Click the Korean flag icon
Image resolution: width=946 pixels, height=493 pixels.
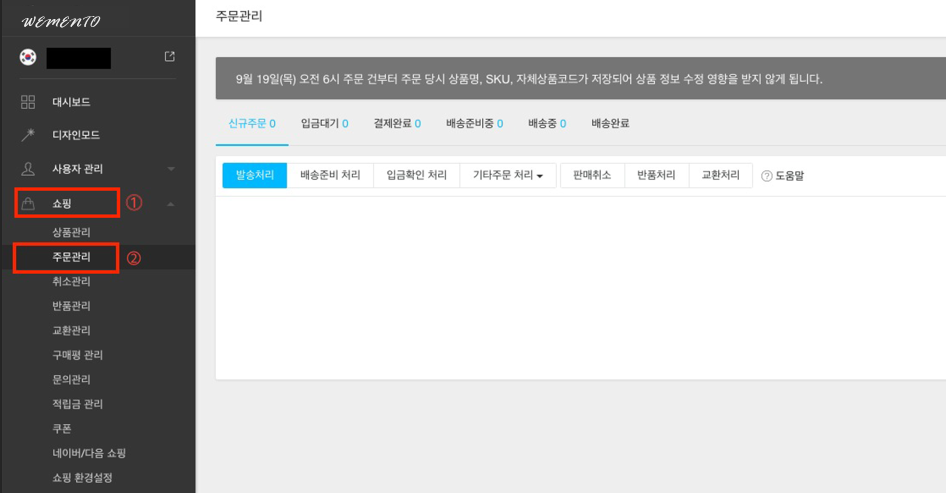28,57
